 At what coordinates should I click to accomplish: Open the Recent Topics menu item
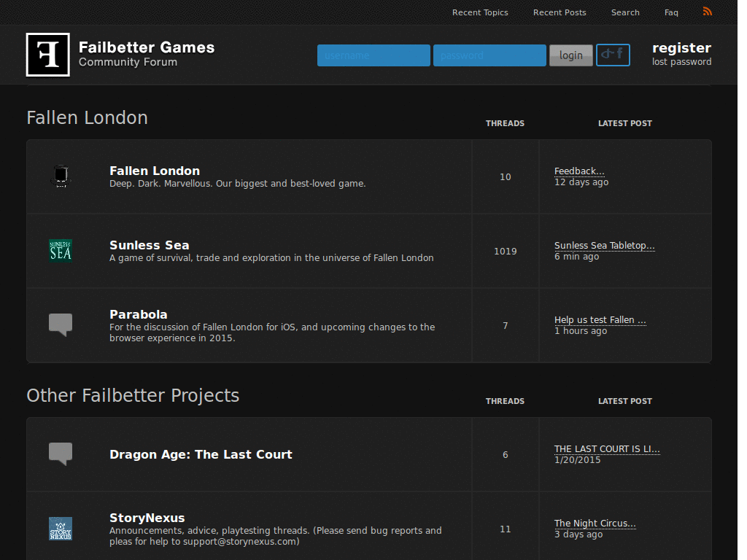pos(480,12)
